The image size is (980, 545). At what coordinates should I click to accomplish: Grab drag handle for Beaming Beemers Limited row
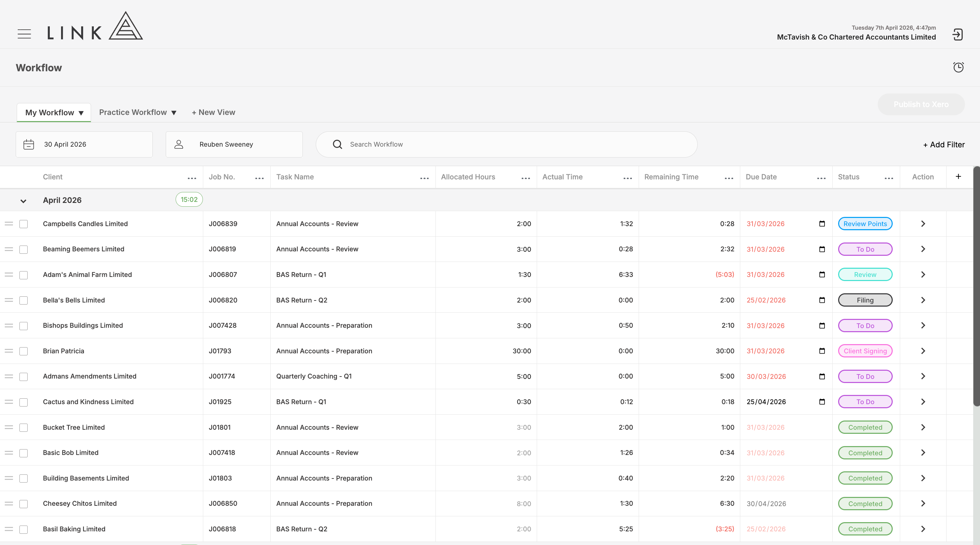pos(9,249)
